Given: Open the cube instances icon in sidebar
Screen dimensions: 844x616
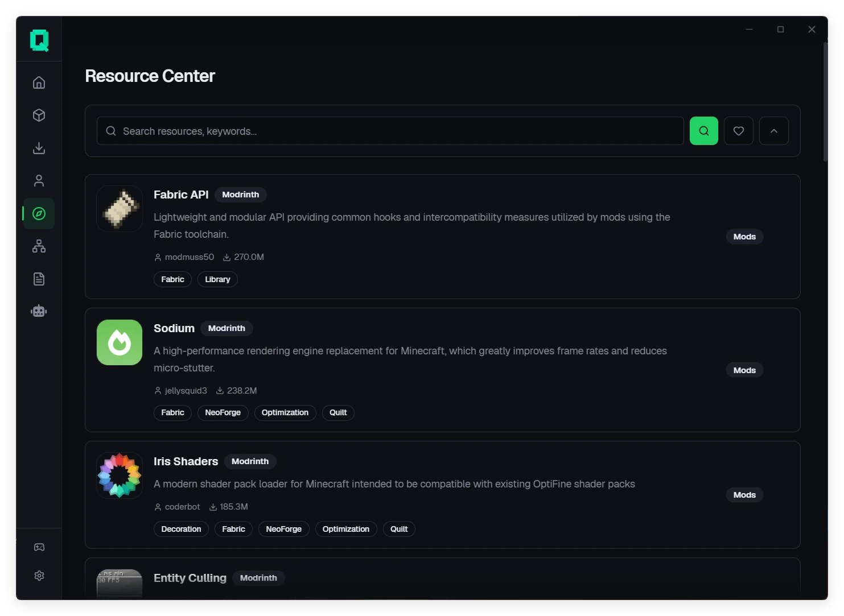Looking at the screenshot, I should [39, 115].
